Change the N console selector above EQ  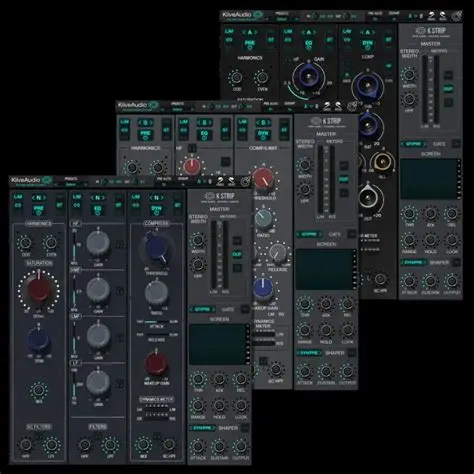click(x=97, y=198)
